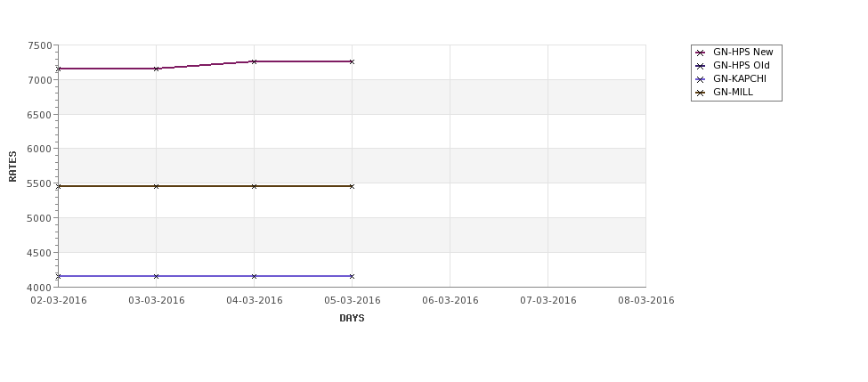
Task: Click the brown 5450 line point on 03-03-2016
Action: click(x=156, y=187)
